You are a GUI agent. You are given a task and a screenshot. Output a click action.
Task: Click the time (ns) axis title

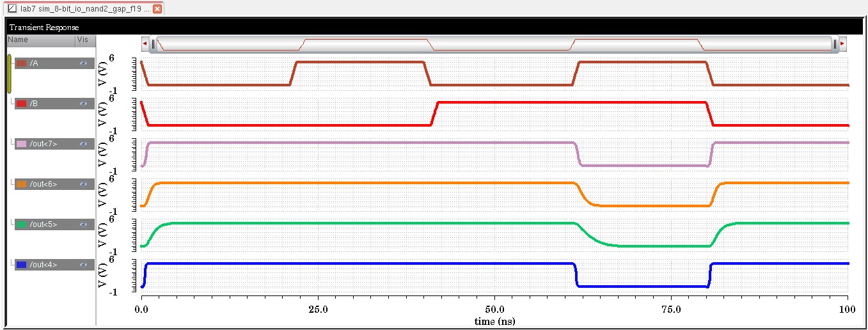point(494,320)
